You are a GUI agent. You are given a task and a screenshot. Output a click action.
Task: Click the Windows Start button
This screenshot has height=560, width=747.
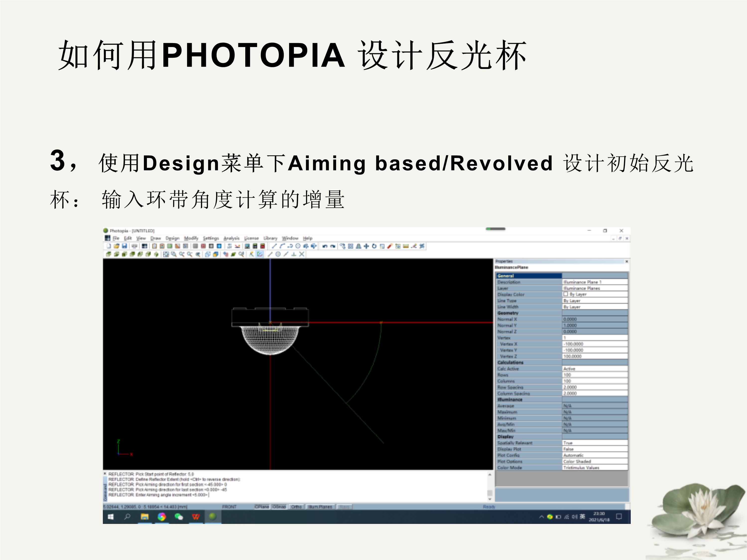coord(110,517)
